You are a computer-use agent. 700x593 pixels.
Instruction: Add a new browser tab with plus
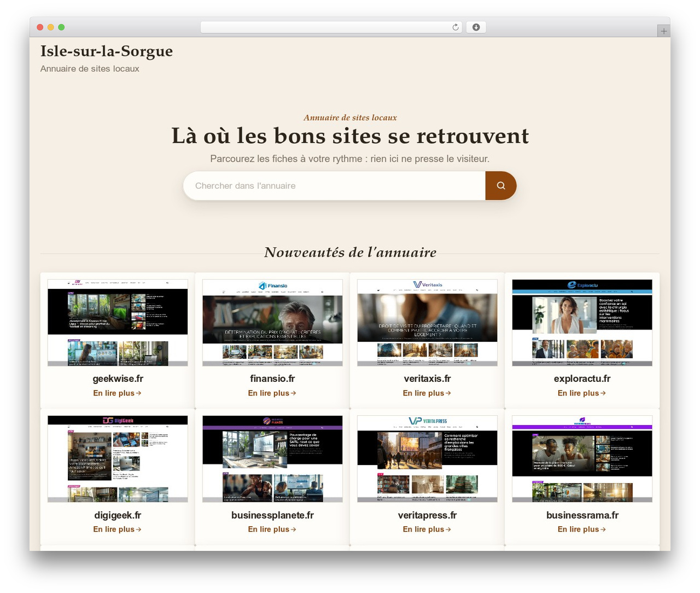[663, 31]
